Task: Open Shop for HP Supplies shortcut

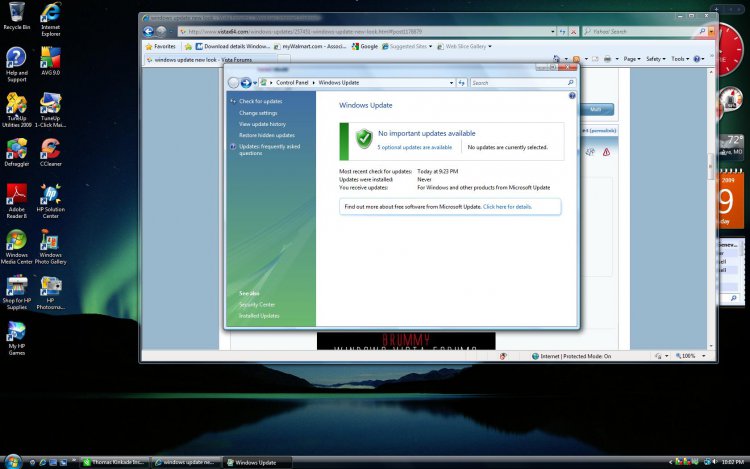Action: (17, 292)
